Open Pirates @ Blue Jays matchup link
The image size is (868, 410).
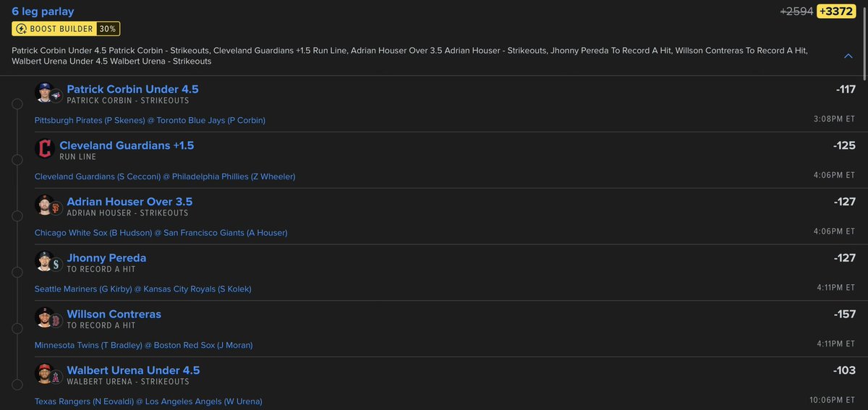click(x=150, y=120)
